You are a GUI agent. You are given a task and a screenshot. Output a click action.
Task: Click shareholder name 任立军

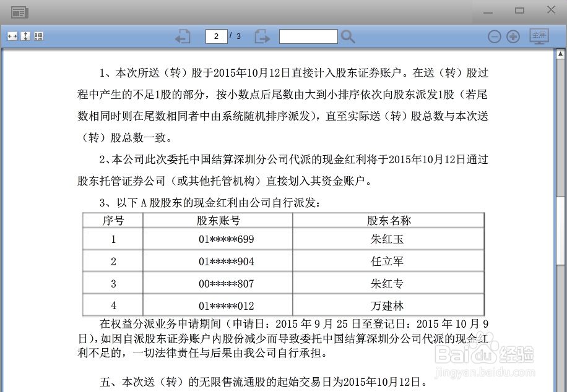click(387, 261)
